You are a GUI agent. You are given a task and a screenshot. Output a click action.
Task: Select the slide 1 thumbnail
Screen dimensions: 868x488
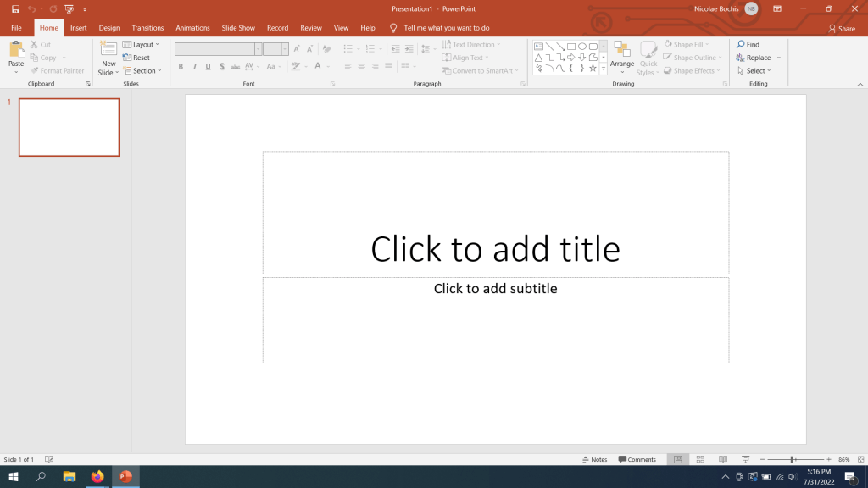pyautogui.click(x=69, y=127)
